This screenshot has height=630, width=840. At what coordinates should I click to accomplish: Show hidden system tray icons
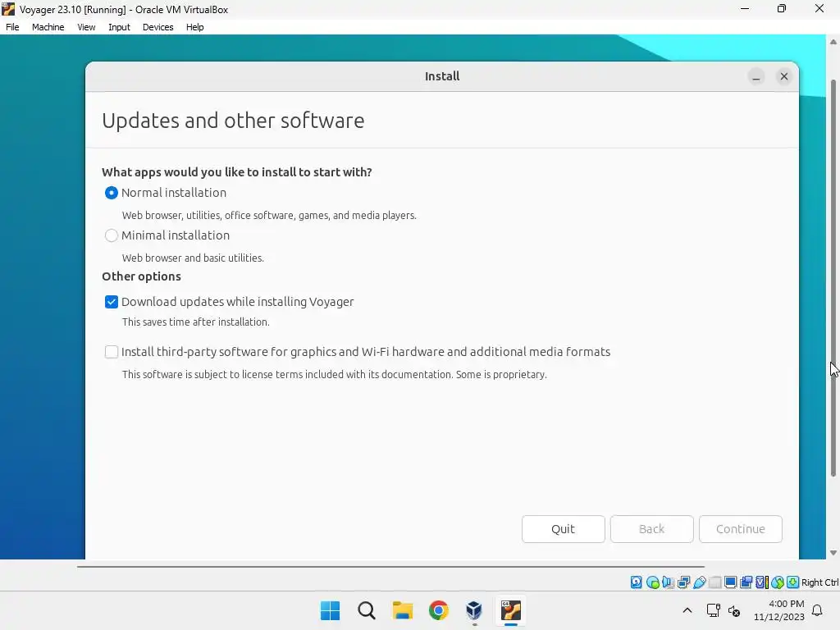click(687, 610)
